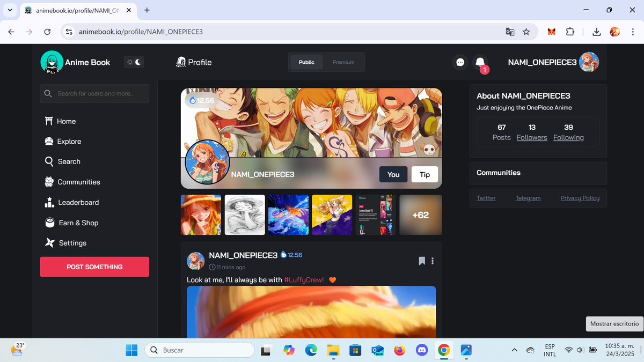The height and width of the screenshot is (362, 644).
Task: Open the notifications bell
Action: (x=480, y=62)
